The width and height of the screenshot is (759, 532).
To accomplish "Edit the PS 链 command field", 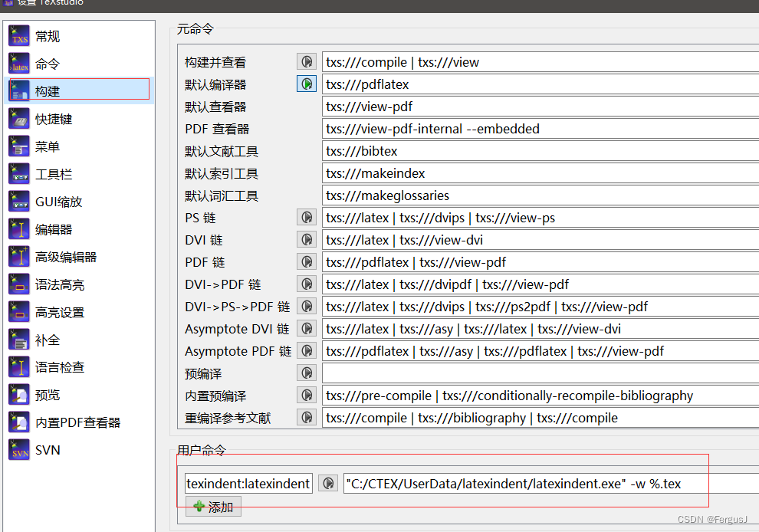I will tap(540, 218).
